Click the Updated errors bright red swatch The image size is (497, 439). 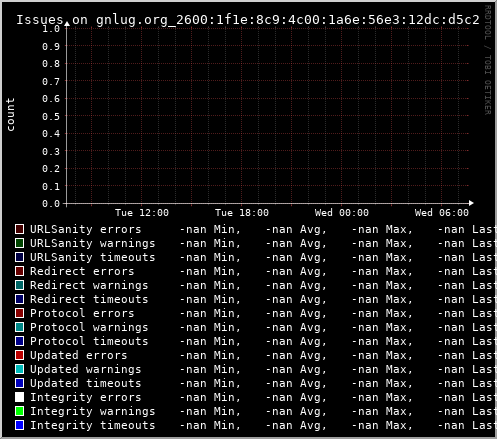click(x=19, y=355)
